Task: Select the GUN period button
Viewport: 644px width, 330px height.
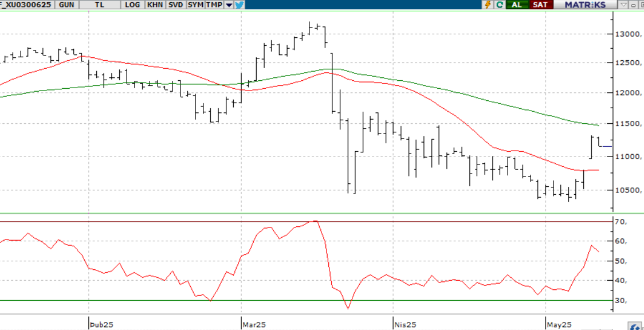Action: coord(66,5)
